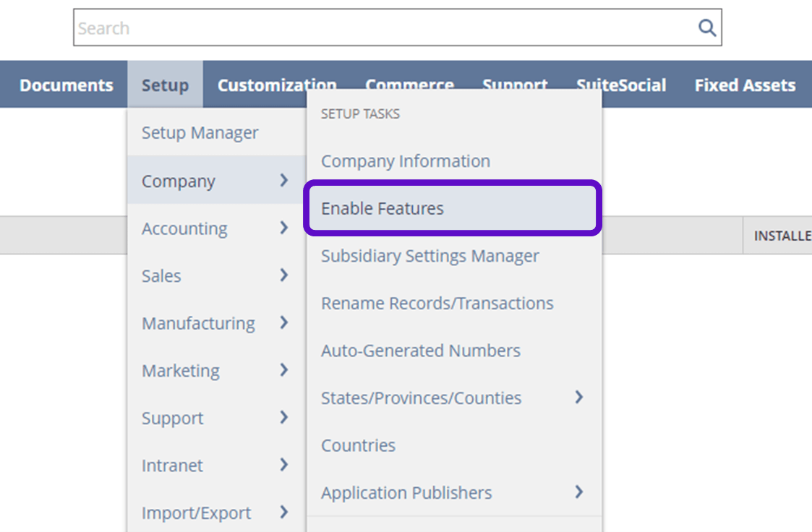Screen dimensions: 812x532
Task: Click the search magnifying glass icon
Action: [x=706, y=27]
